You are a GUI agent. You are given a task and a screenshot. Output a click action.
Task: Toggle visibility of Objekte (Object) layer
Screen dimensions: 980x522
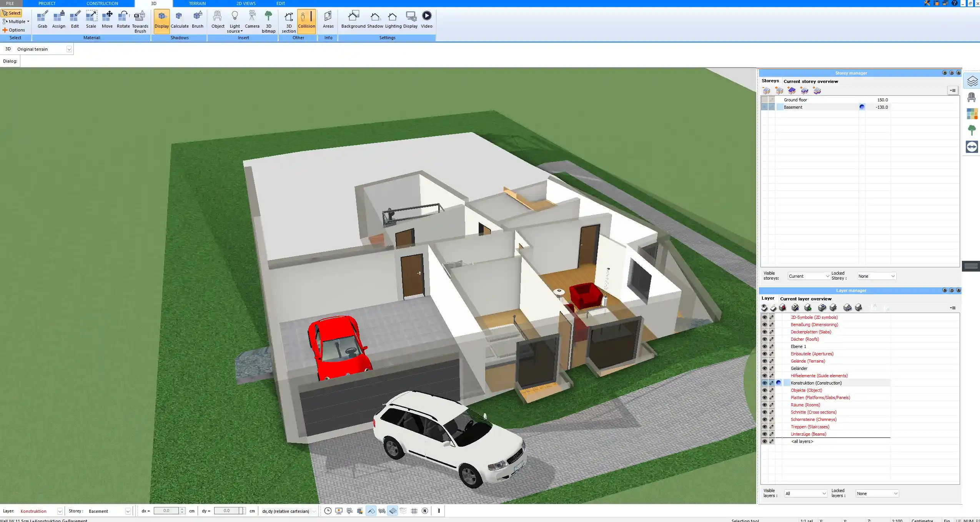point(764,390)
